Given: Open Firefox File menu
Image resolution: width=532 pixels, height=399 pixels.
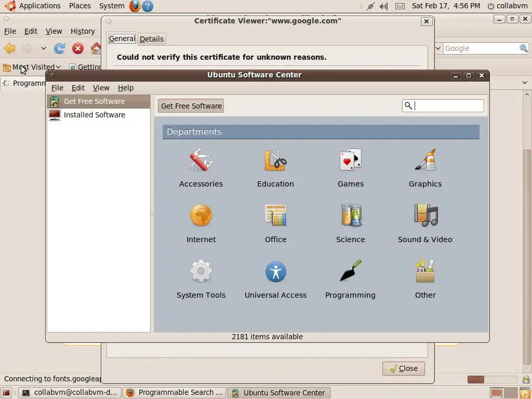Looking at the screenshot, I should pyautogui.click(x=10, y=31).
